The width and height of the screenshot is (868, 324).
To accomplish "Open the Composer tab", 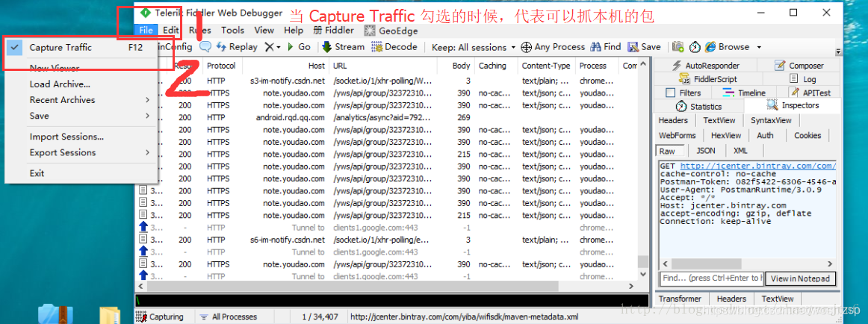I will pos(799,65).
